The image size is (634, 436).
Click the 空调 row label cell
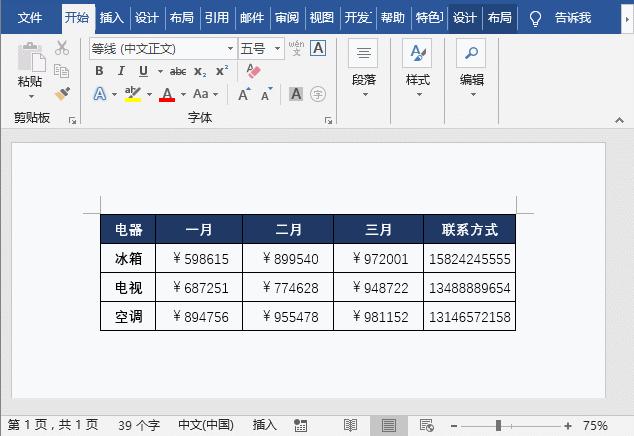[x=128, y=316]
